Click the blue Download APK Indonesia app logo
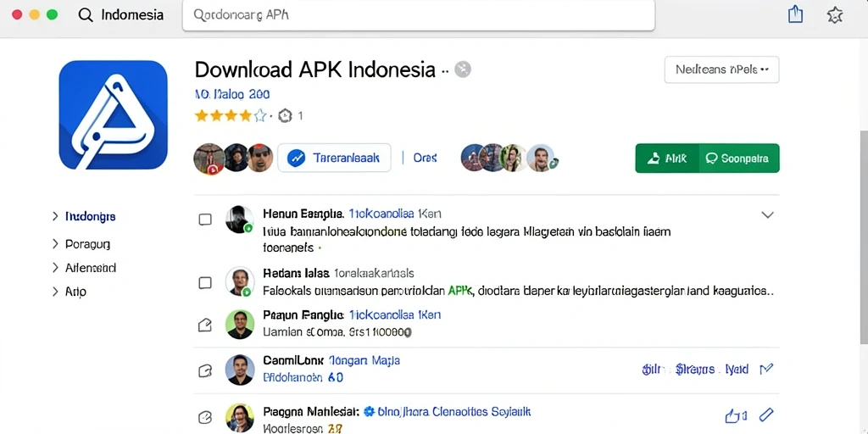 [x=113, y=114]
